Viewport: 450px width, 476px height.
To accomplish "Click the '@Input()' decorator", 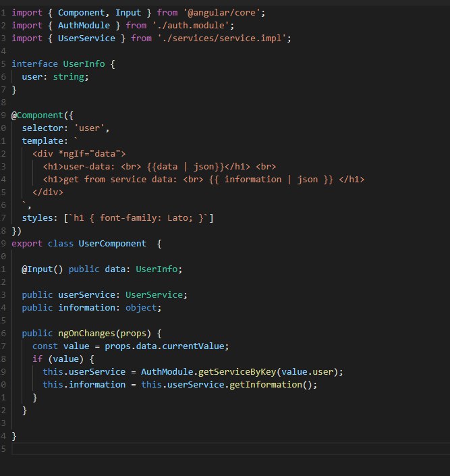I will tap(43, 269).
